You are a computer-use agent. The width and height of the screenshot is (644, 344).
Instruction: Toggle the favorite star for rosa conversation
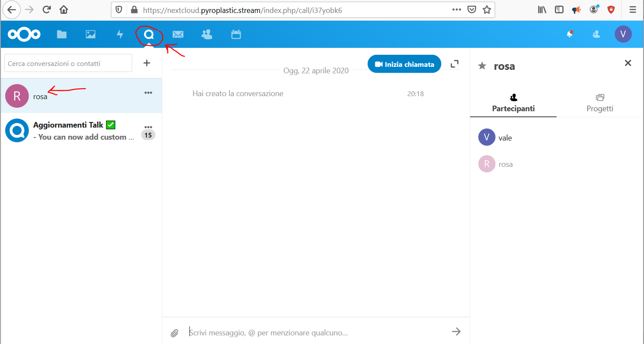point(481,66)
